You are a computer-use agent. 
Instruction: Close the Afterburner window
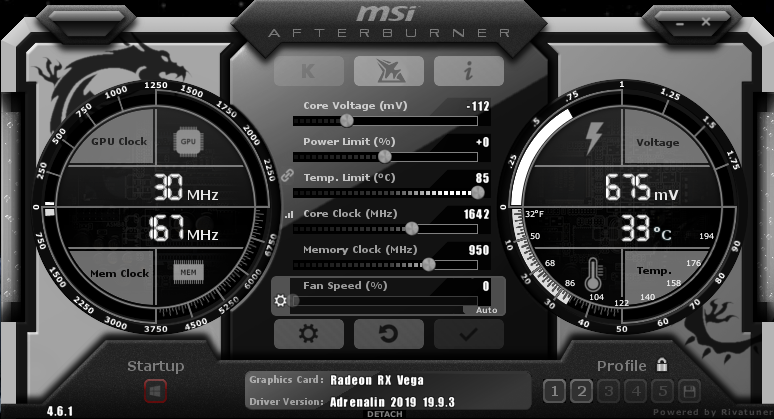706,22
